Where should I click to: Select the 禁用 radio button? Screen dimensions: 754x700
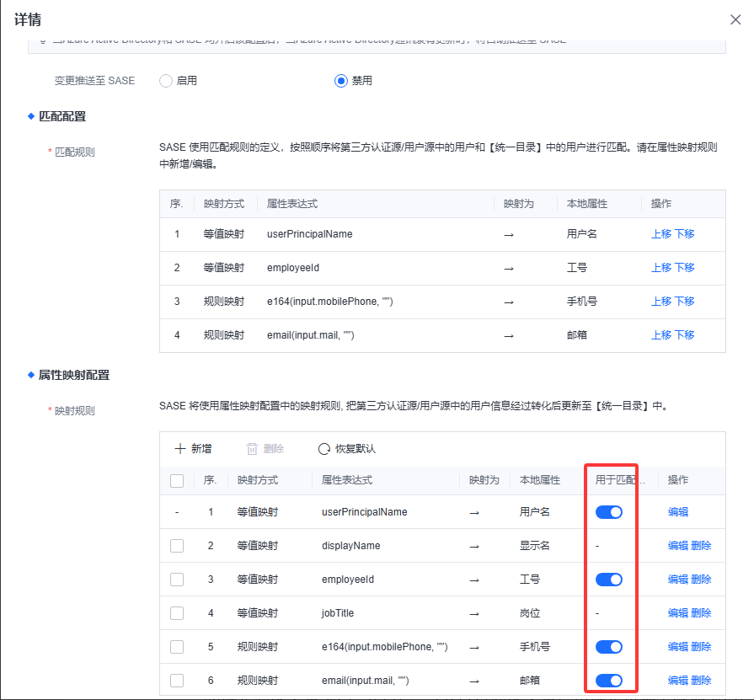pyautogui.click(x=341, y=81)
